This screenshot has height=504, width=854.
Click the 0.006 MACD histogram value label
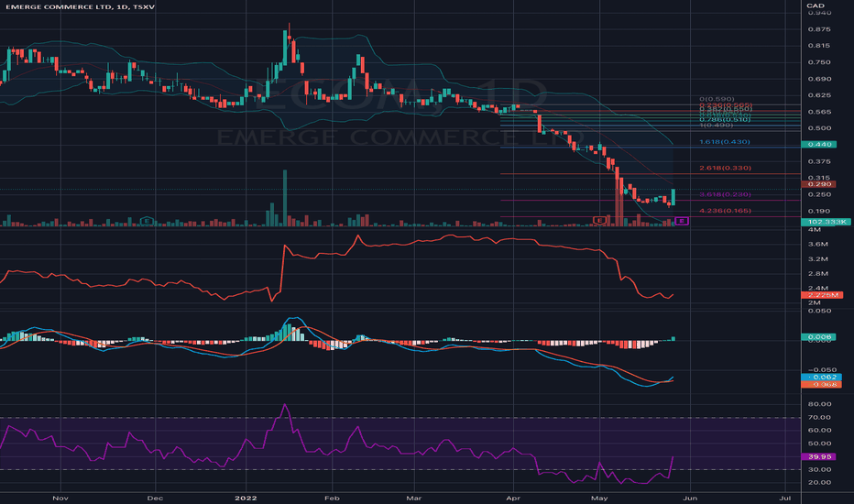818,336
